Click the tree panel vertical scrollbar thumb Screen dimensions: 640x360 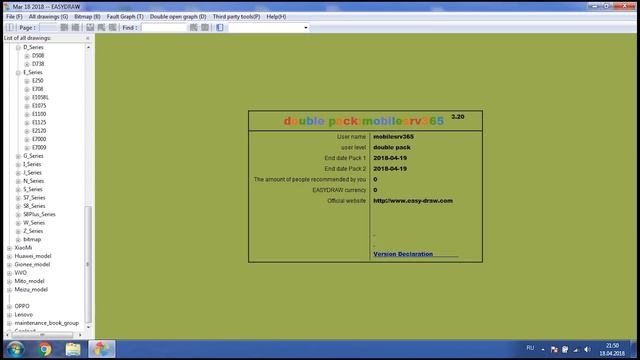[88, 264]
